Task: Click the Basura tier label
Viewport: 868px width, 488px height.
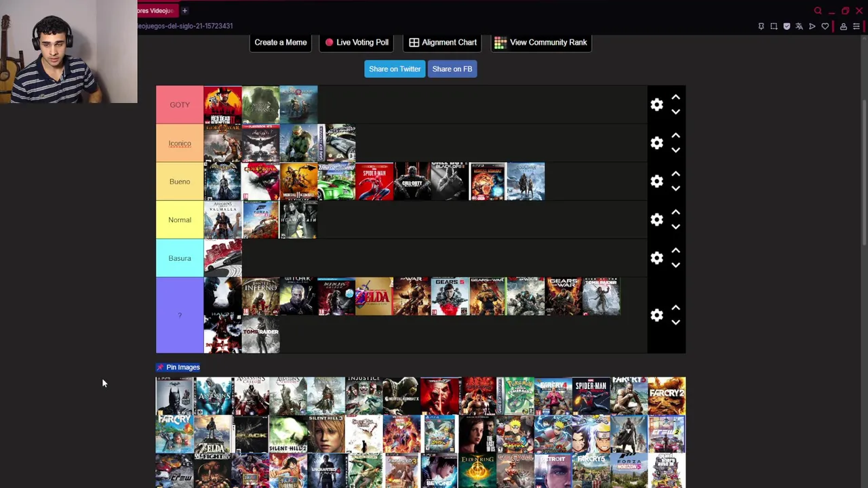Action: [x=180, y=258]
